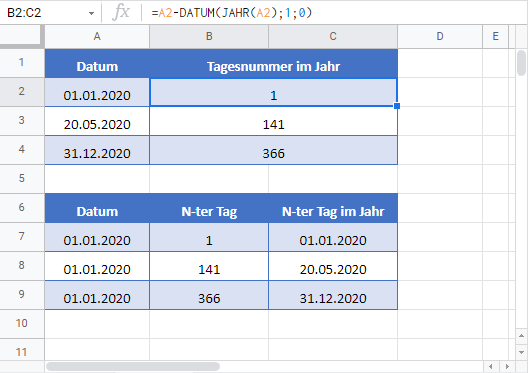Screen dimensions: 530x373
Task: Click the blue fill handle of the selection
Action: 397,106
